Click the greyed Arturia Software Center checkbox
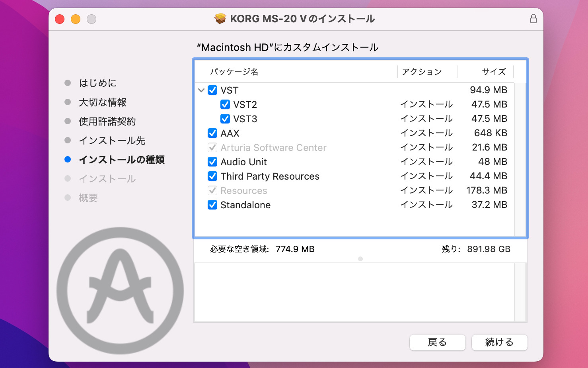 pyautogui.click(x=212, y=148)
